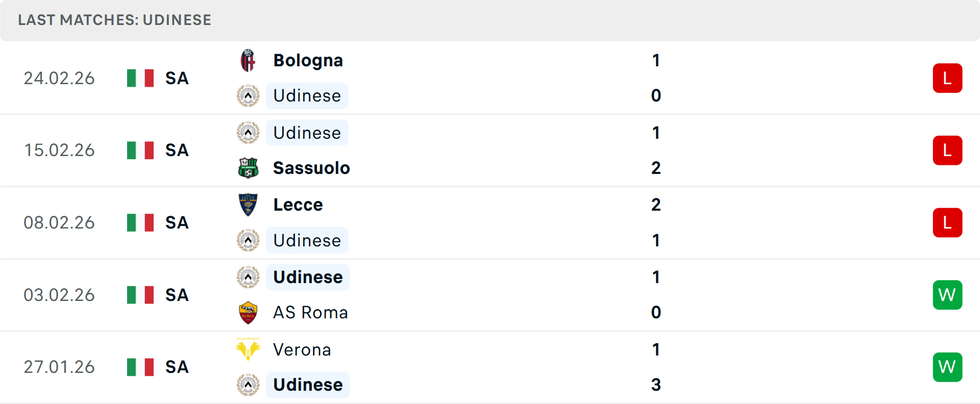Image resolution: width=980 pixels, height=404 pixels.
Task: Click green W badge for AS Roma match
Action: (947, 295)
